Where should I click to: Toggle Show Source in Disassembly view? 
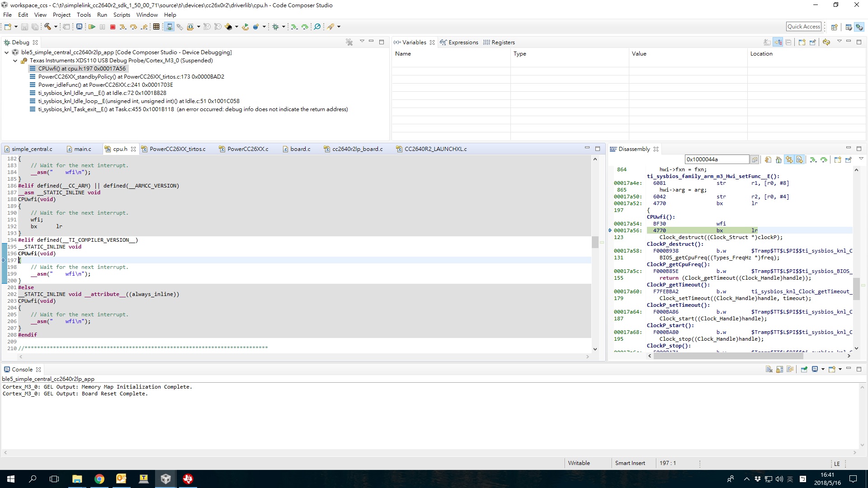[x=800, y=160]
